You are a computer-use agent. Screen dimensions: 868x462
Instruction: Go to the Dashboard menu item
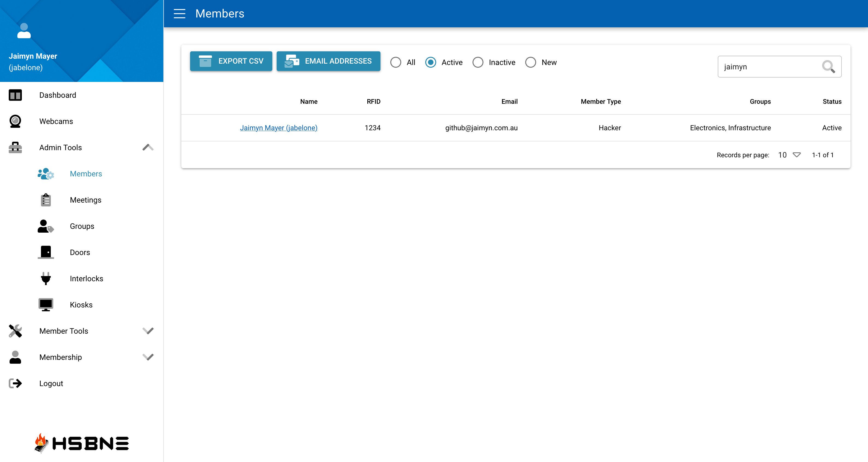coord(58,95)
